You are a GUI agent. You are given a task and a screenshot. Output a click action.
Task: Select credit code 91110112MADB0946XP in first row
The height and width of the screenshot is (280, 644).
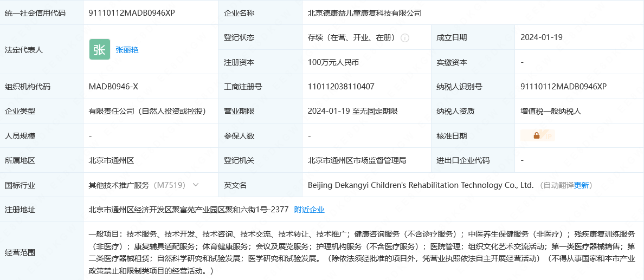(132, 13)
